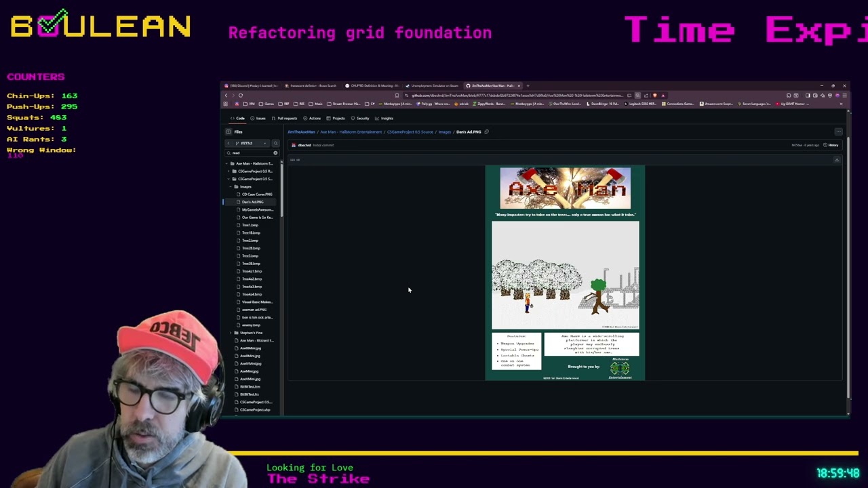Open the repository Security tab
The image size is (868, 488).
pyautogui.click(x=361, y=119)
